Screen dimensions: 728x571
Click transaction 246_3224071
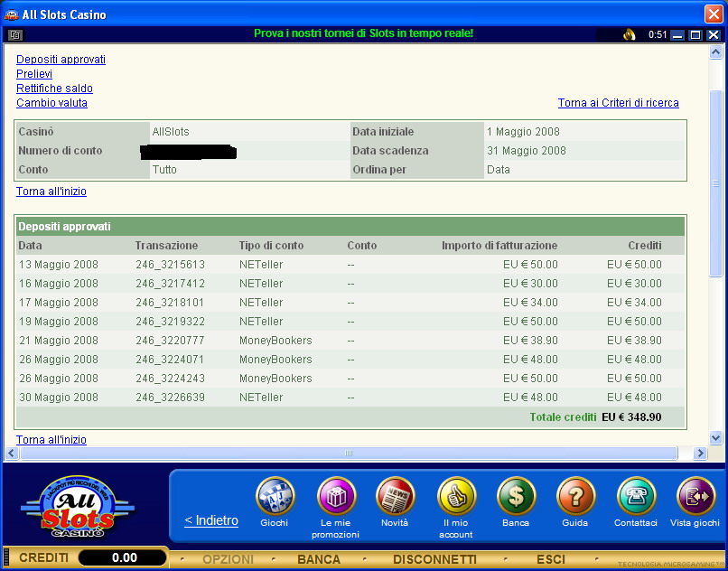click(170, 360)
